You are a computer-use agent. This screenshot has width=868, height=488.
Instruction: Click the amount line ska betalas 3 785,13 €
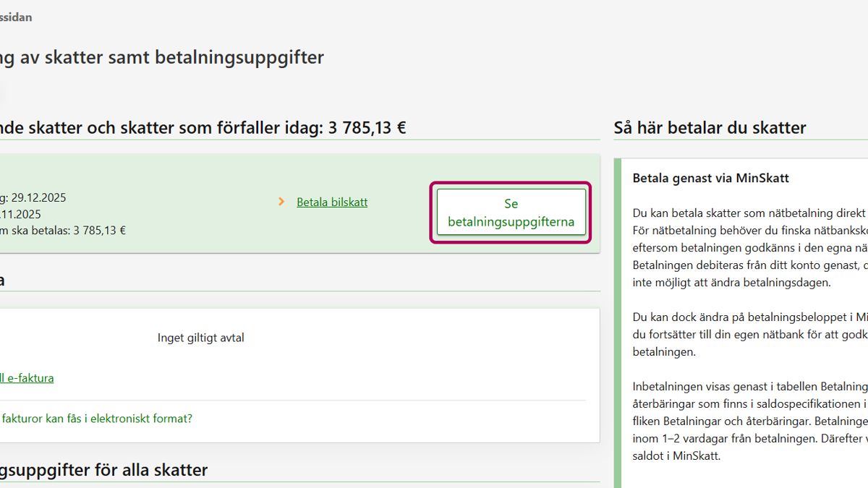[63, 231]
